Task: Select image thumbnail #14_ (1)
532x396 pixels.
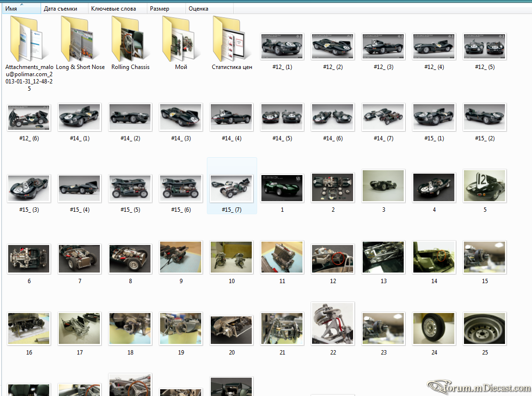Action: click(80, 117)
